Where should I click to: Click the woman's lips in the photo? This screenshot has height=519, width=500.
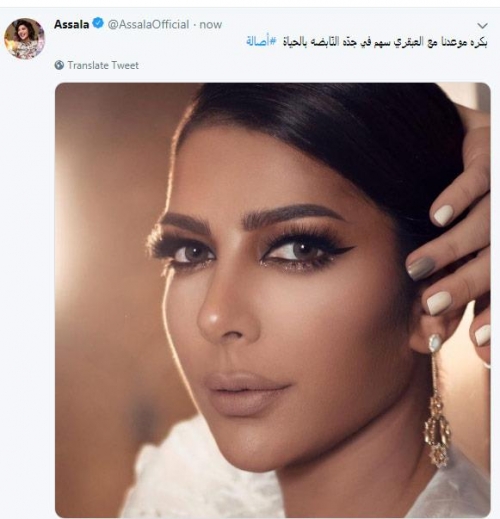point(246,393)
